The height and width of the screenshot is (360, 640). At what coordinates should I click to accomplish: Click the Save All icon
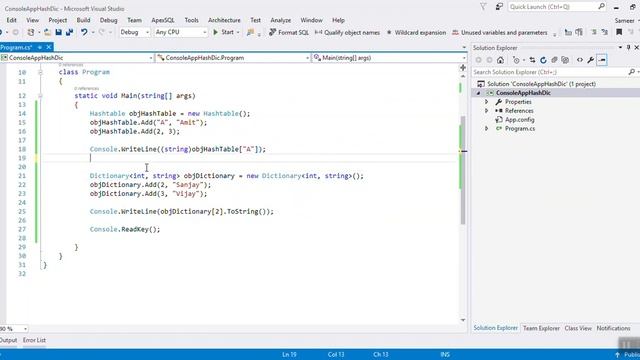click(69, 32)
